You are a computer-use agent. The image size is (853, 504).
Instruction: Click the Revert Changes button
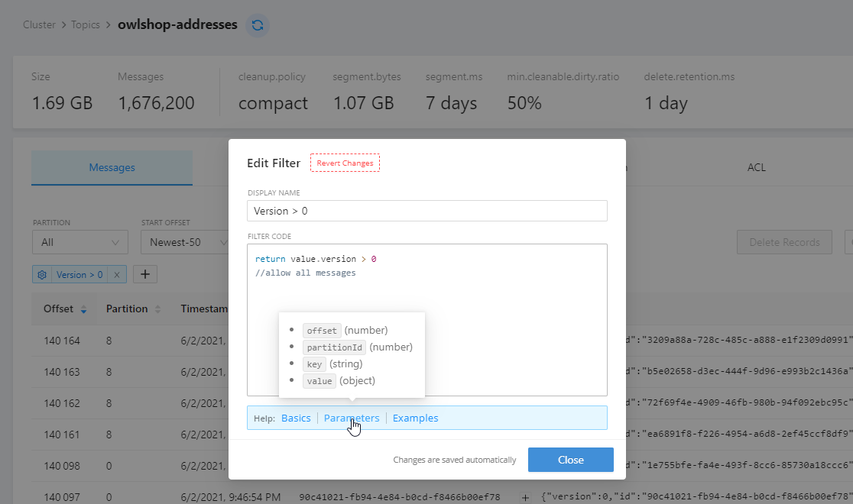point(345,162)
